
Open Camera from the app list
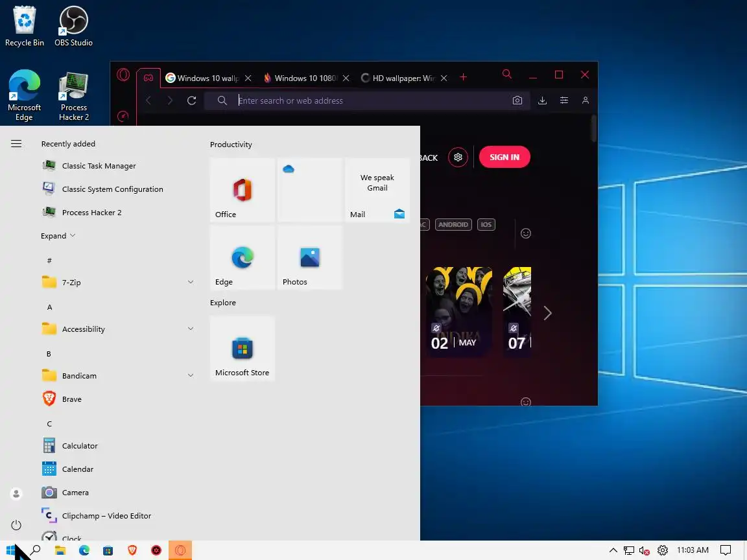(118, 493)
